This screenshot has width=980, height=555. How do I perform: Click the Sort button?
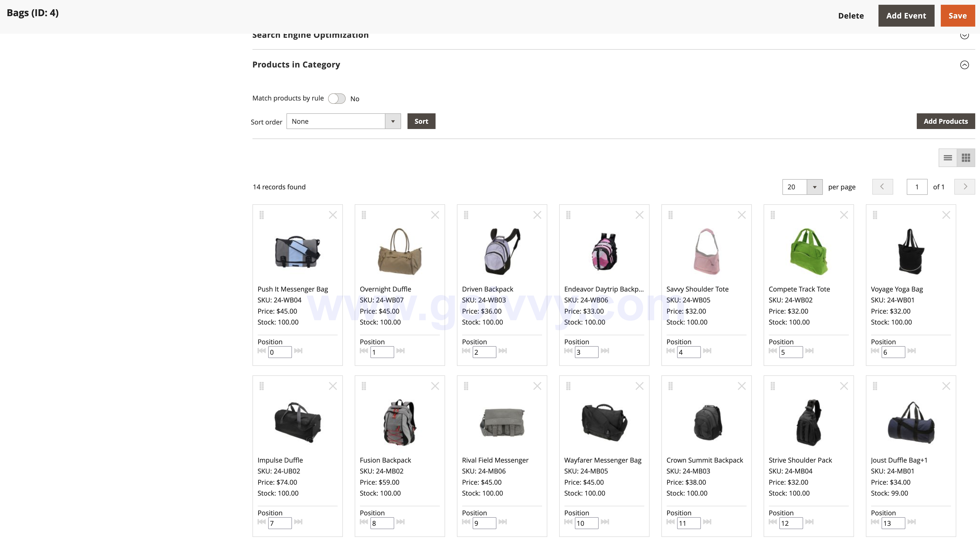(421, 121)
